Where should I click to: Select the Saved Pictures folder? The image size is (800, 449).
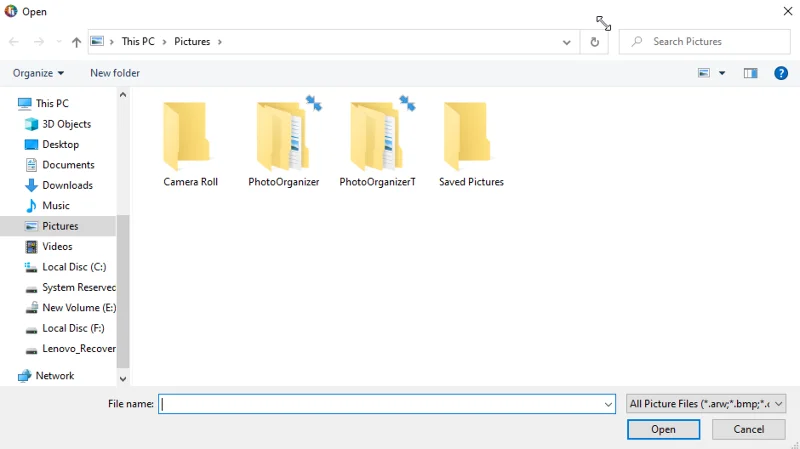click(x=471, y=144)
